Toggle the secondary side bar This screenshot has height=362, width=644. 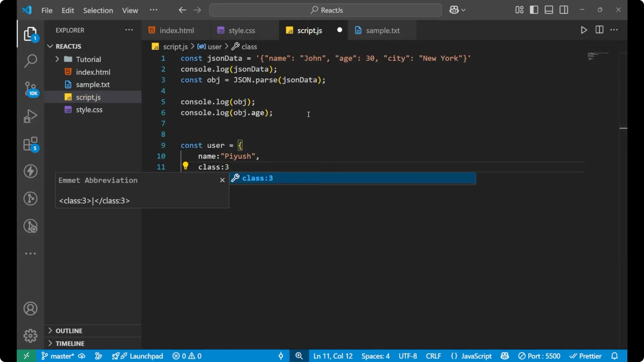[564, 10]
